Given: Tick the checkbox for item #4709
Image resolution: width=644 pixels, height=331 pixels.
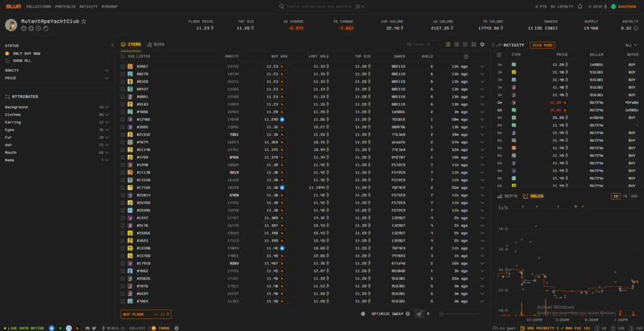Looking at the screenshot, I should click(123, 157).
